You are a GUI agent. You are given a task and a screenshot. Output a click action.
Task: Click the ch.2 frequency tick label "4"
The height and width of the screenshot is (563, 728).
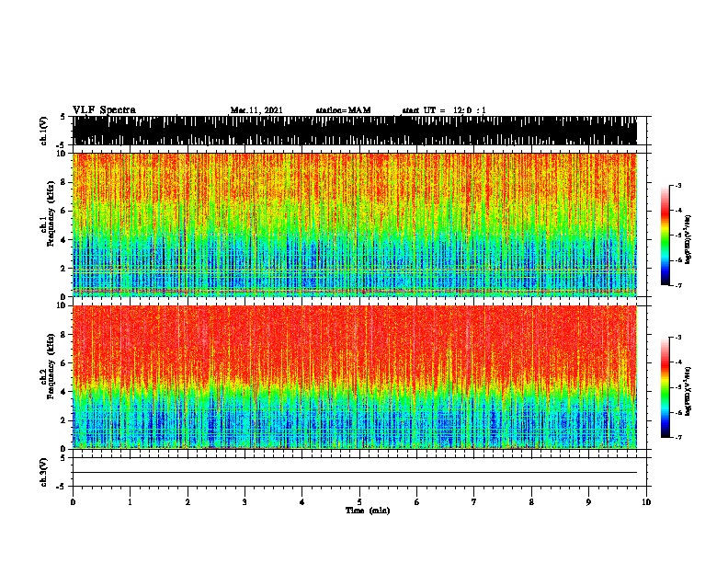[63, 392]
